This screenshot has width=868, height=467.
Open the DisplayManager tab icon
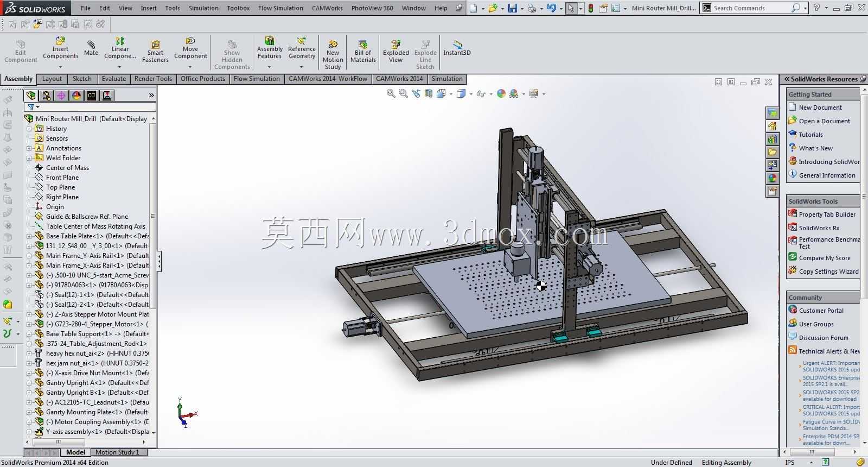pyautogui.click(x=76, y=96)
